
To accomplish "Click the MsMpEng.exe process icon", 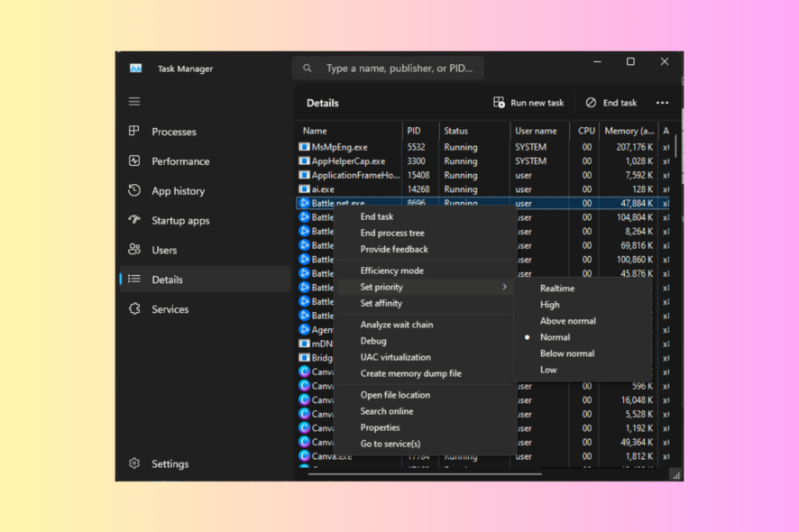I will click(x=304, y=147).
